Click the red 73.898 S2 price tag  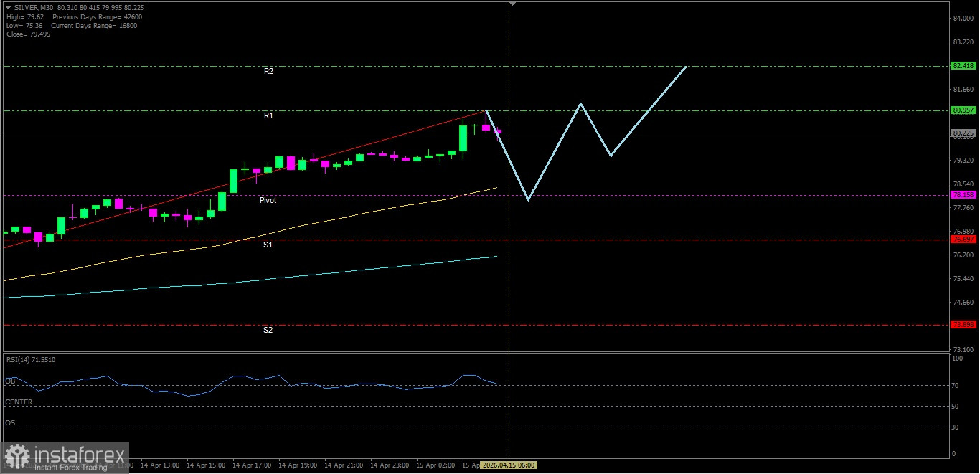(963, 325)
